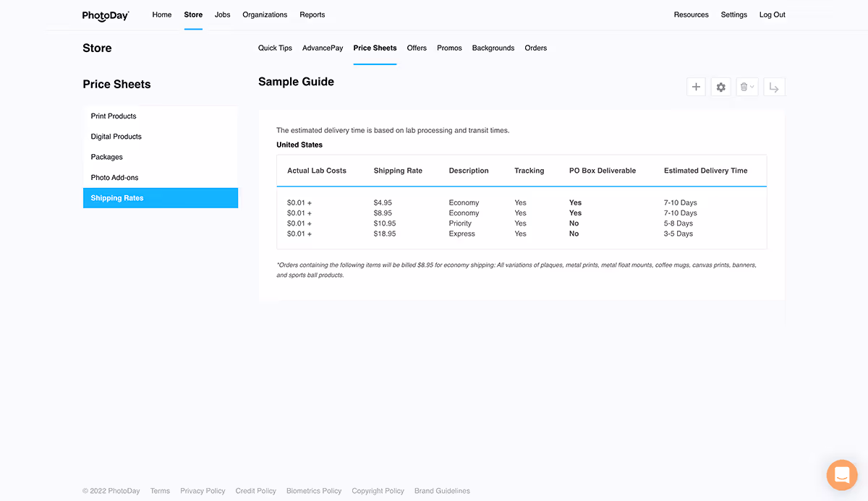Open the Jobs menu item

click(x=223, y=14)
